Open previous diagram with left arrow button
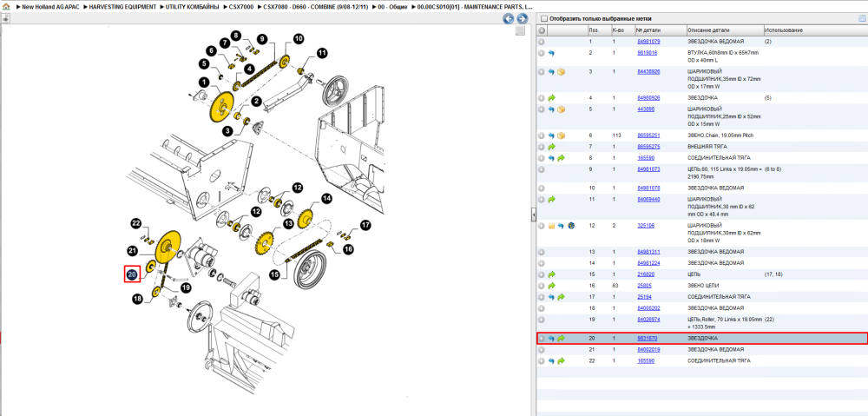Viewport: 868px width, 416px height. tap(508, 19)
